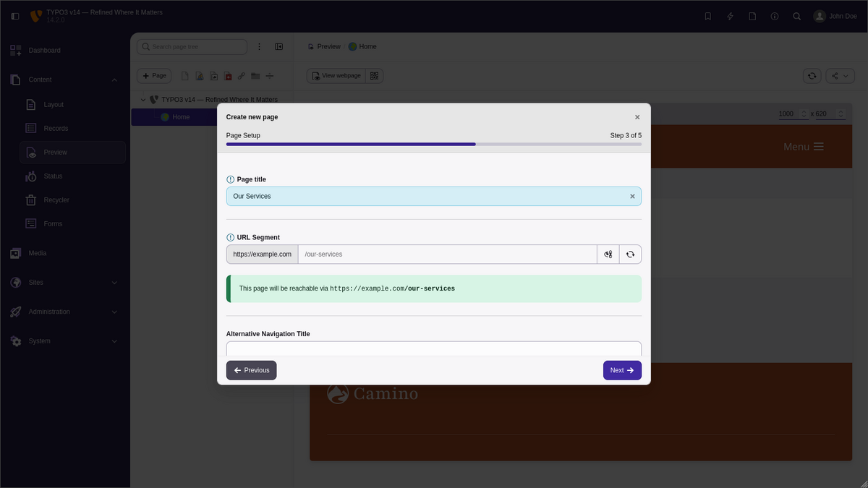Image resolution: width=868 pixels, height=488 pixels.
Task: Expand the Administration module group
Action: coord(114,312)
